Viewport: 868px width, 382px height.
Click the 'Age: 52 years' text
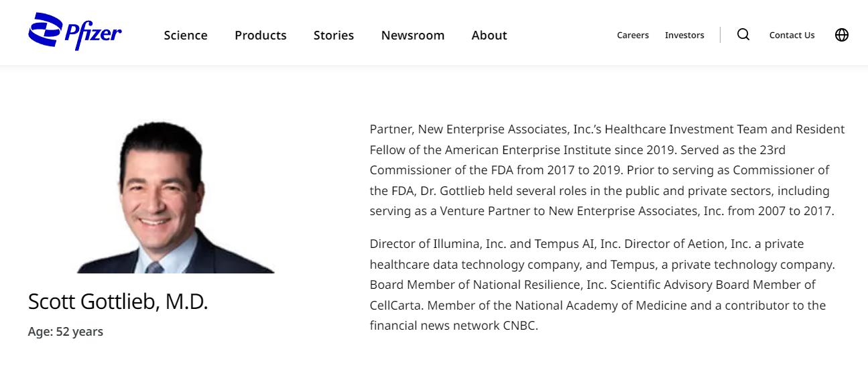pyautogui.click(x=66, y=332)
